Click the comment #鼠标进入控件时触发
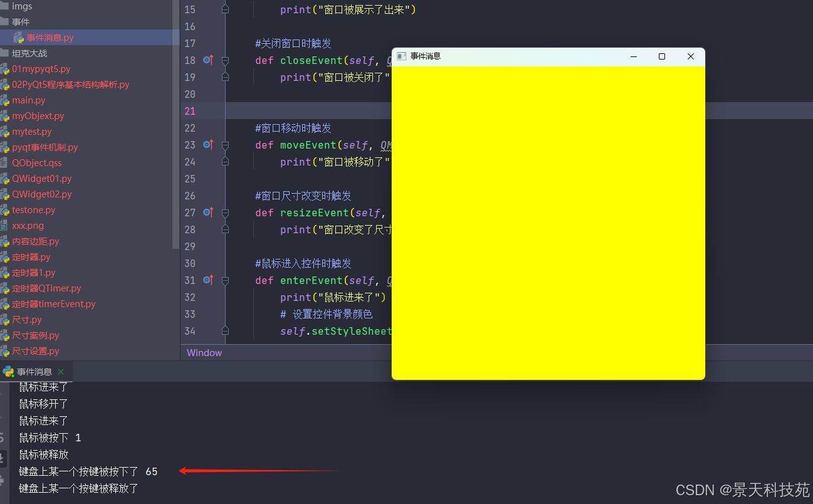Image resolution: width=813 pixels, height=504 pixels. [303, 263]
